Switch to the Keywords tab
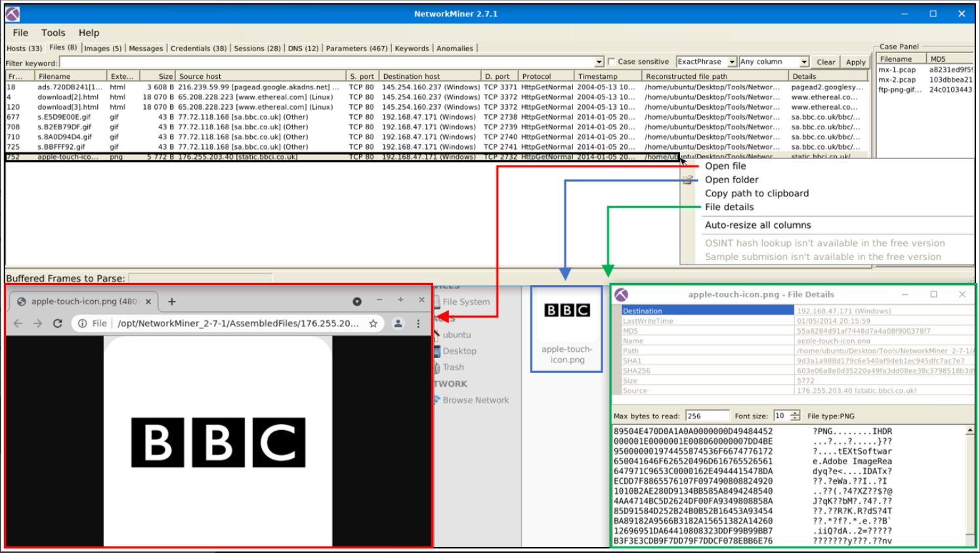 click(412, 49)
